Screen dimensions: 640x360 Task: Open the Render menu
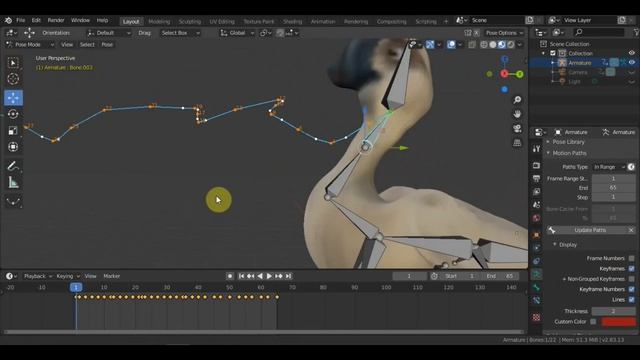[56, 20]
